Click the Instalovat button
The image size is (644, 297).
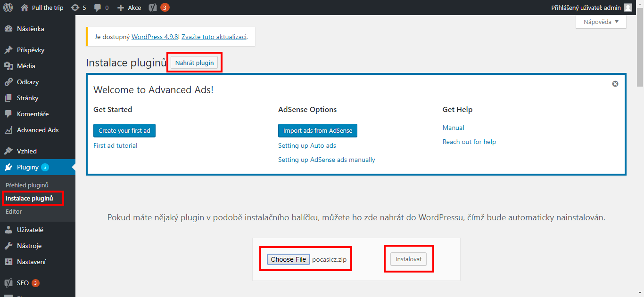click(x=408, y=259)
